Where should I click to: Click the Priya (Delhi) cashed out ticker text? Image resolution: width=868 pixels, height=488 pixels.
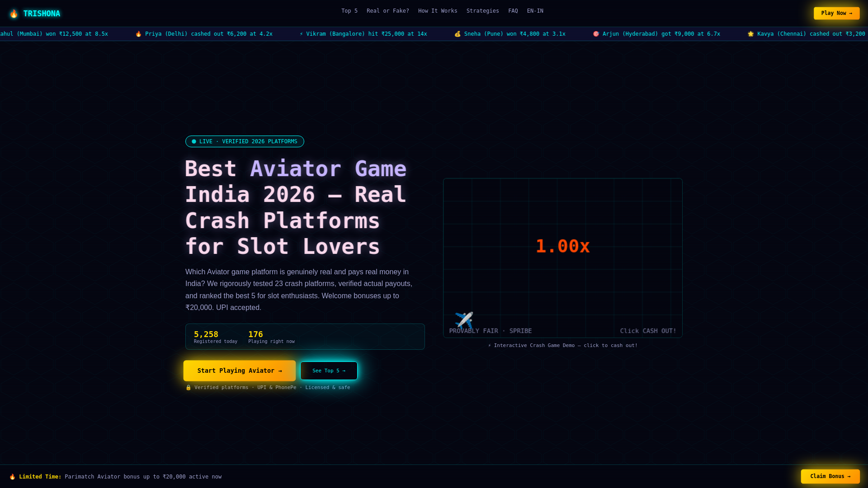pyautogui.click(x=209, y=34)
